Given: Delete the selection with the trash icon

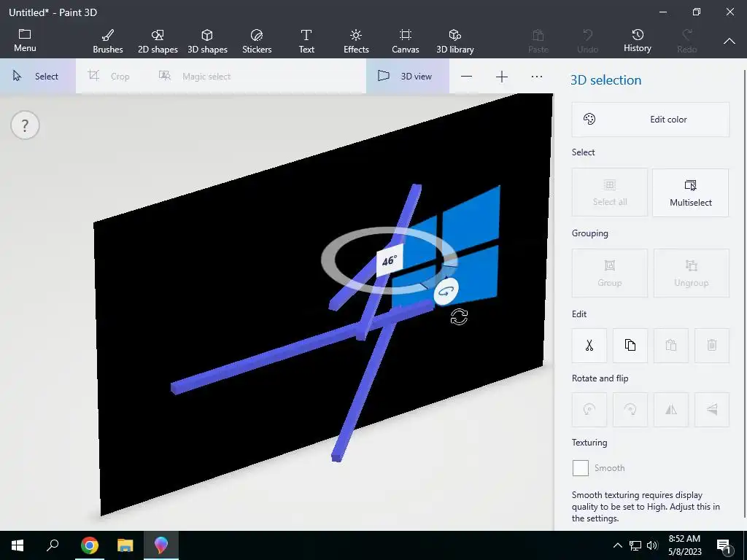Looking at the screenshot, I should [x=712, y=345].
